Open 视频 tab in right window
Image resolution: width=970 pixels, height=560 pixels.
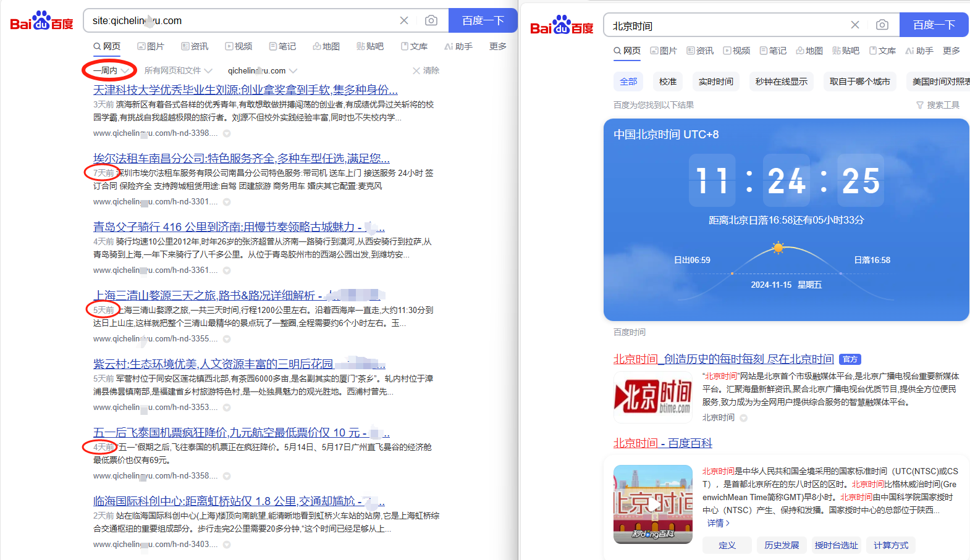pyautogui.click(x=736, y=51)
